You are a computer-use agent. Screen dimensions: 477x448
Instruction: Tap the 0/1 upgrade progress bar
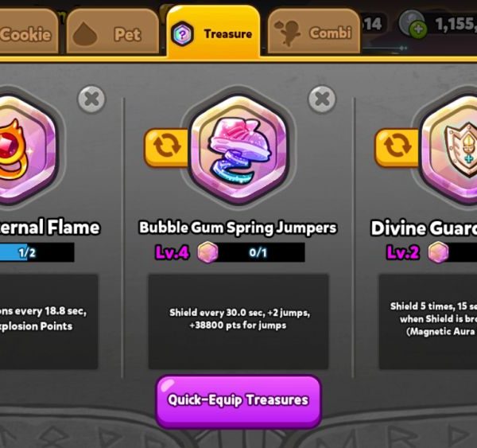(x=258, y=252)
